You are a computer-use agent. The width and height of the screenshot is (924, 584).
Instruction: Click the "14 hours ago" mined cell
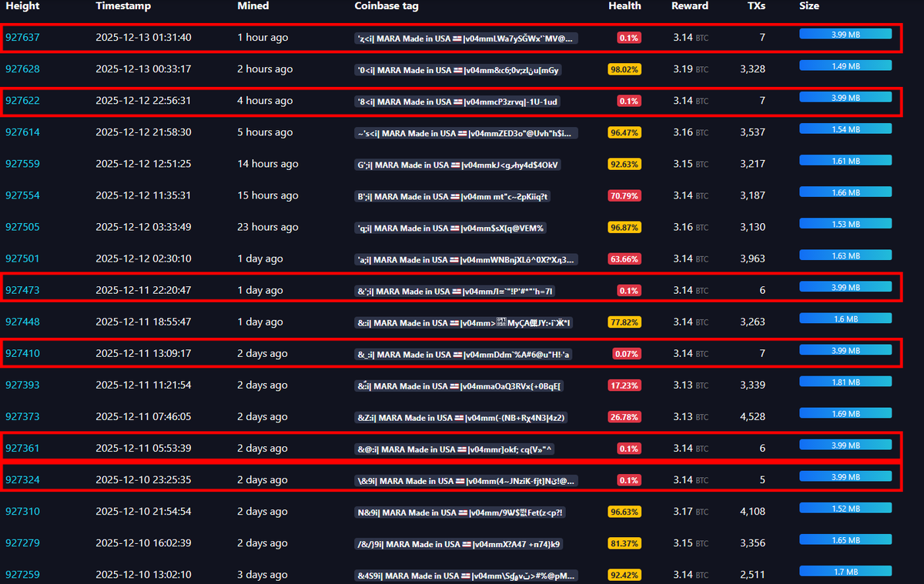pos(268,164)
